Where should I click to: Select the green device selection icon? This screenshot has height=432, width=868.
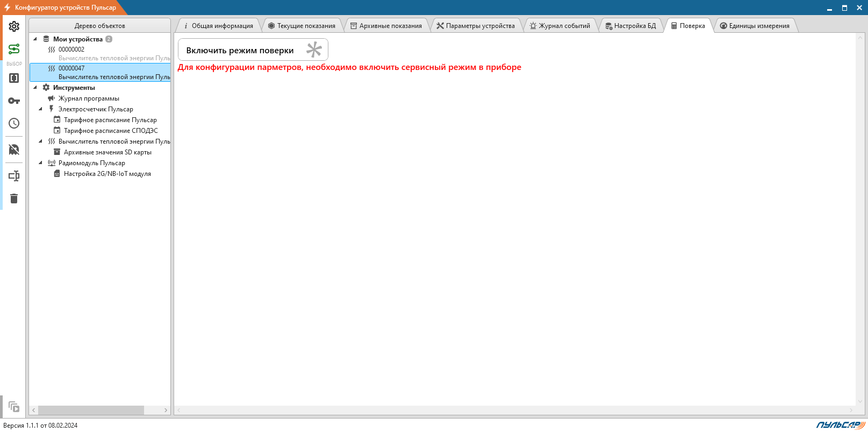[x=14, y=49]
